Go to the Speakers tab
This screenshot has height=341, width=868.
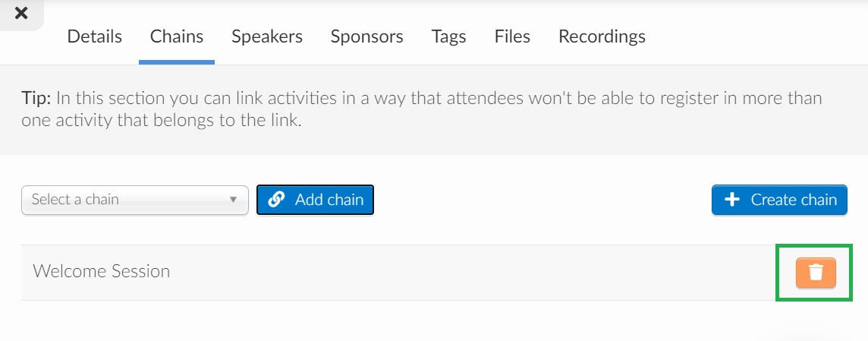[267, 36]
